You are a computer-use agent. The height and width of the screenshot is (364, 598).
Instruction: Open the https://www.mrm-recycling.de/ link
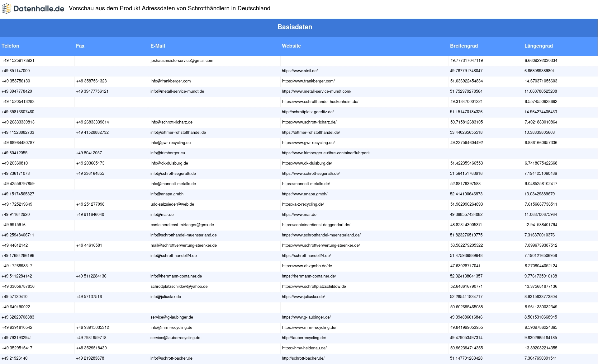click(x=309, y=328)
